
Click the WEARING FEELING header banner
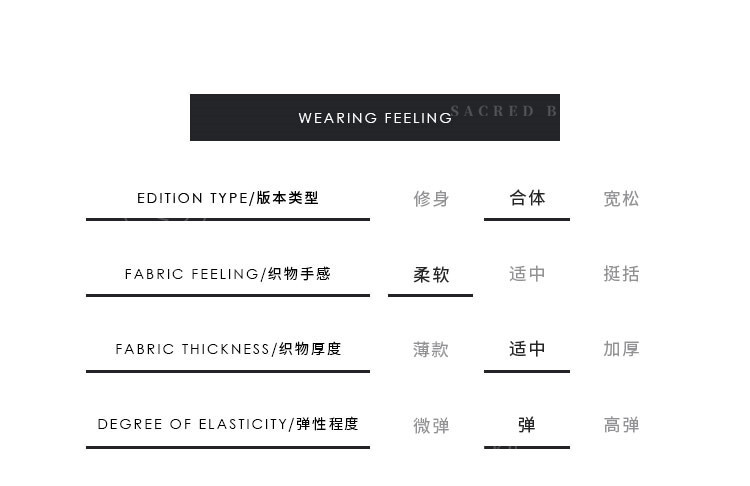pyautogui.click(x=375, y=118)
